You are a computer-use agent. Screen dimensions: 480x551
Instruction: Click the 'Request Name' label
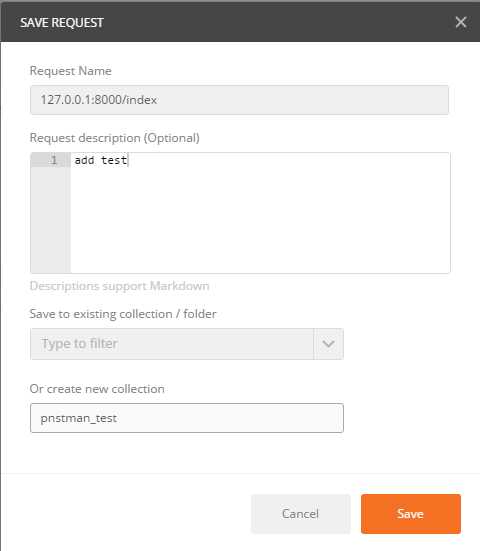pyautogui.click(x=71, y=71)
